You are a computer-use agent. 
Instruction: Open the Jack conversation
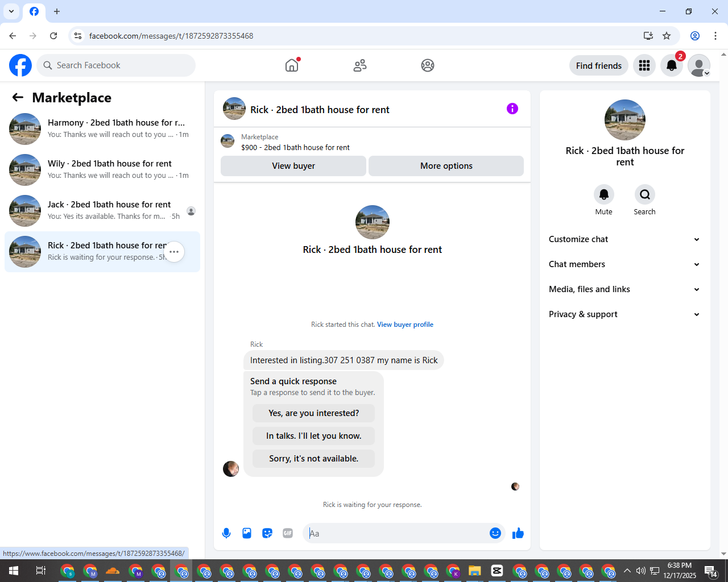pyautogui.click(x=102, y=211)
